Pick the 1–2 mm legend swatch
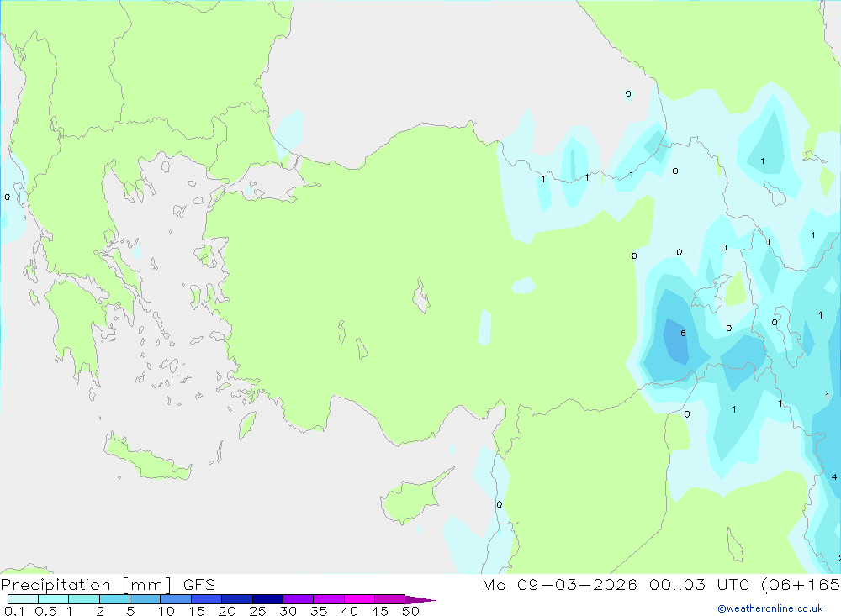Screen dimensions: 841x616 click(84, 599)
